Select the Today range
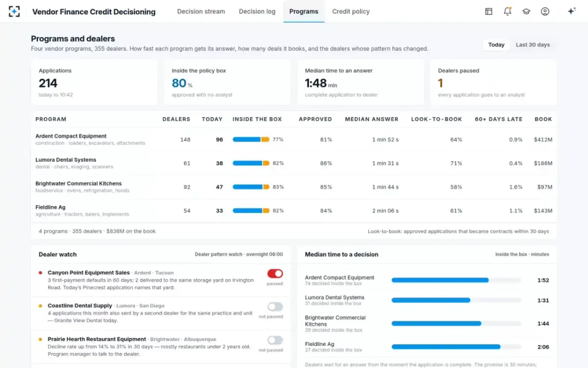This screenshot has width=588, height=368. (496, 45)
